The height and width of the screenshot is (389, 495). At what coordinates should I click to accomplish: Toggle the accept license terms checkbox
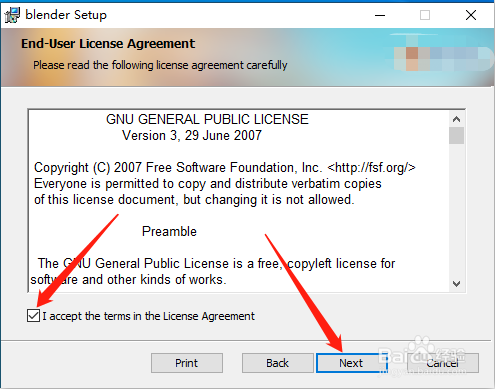(x=33, y=316)
